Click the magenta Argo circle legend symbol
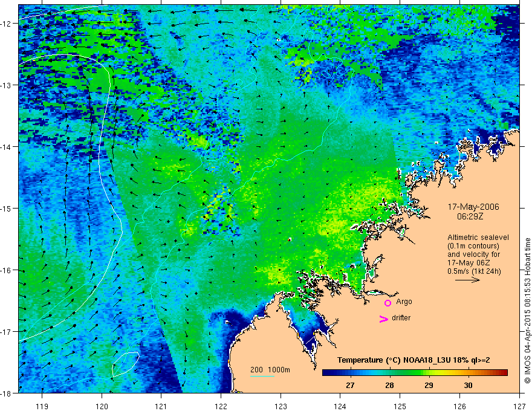 pyautogui.click(x=388, y=303)
